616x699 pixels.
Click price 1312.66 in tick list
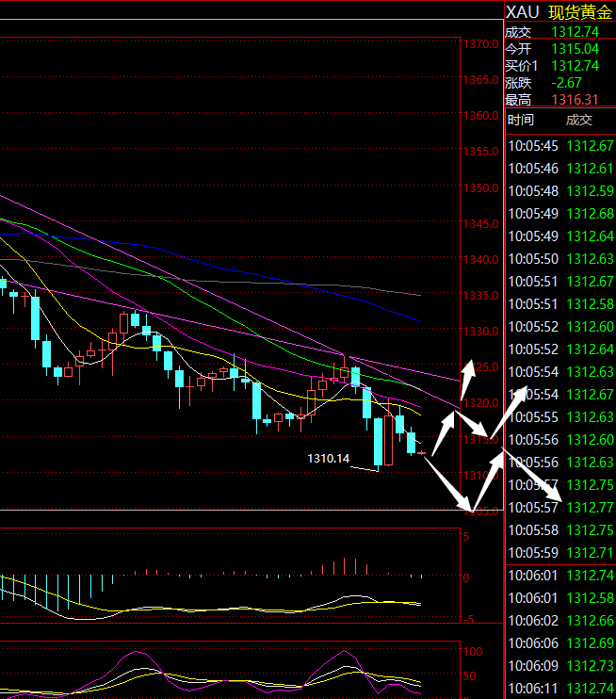click(591, 621)
